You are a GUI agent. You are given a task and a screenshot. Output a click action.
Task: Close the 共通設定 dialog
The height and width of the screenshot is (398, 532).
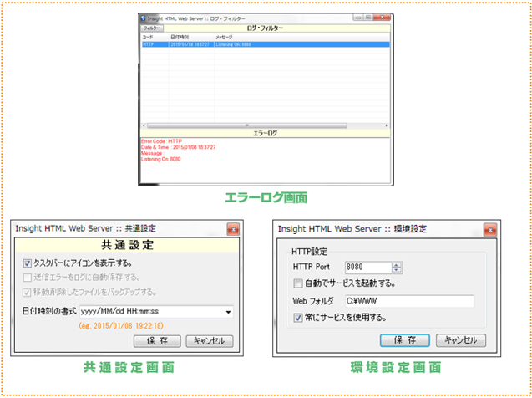[x=233, y=229]
